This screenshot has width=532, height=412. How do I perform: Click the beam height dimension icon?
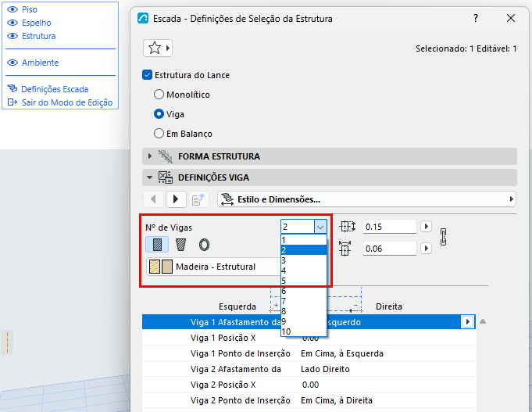(x=348, y=227)
